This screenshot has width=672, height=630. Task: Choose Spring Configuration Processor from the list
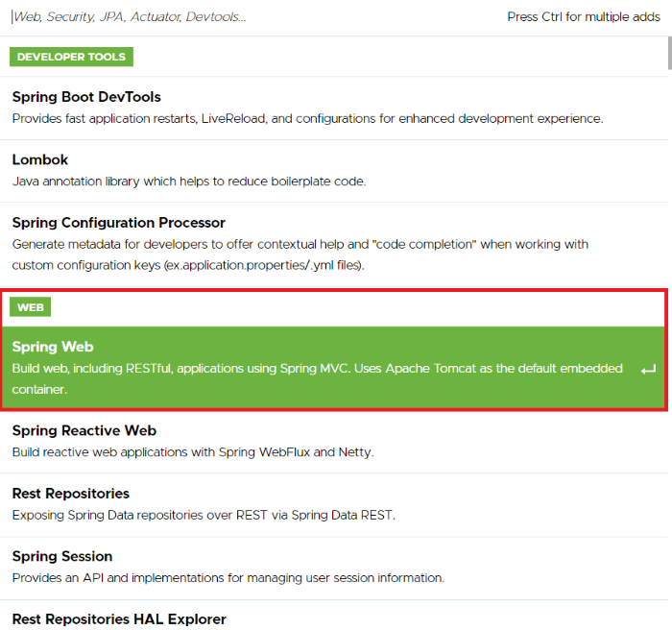tap(334, 244)
